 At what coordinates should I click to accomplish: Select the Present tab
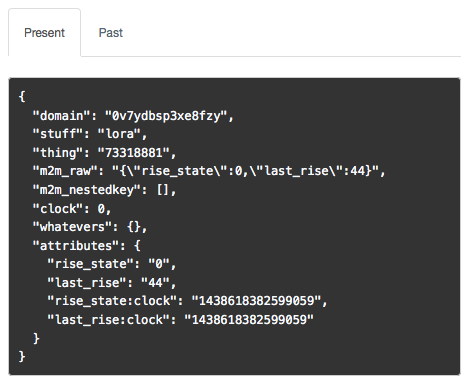coord(44,33)
